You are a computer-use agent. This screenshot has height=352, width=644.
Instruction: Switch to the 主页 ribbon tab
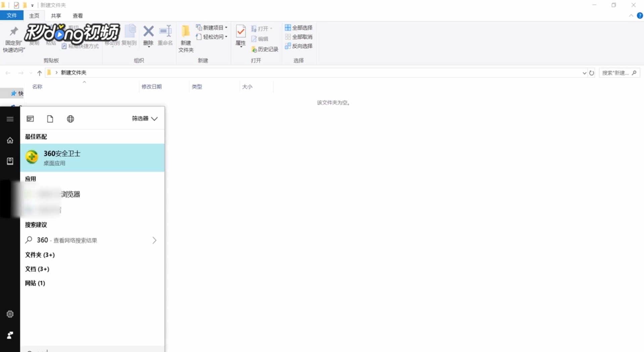[x=34, y=15]
